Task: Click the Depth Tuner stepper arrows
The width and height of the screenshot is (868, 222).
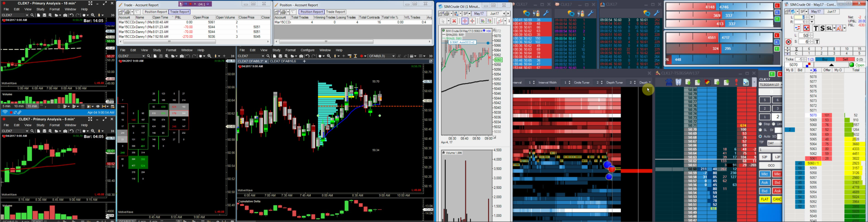Action: (635, 82)
